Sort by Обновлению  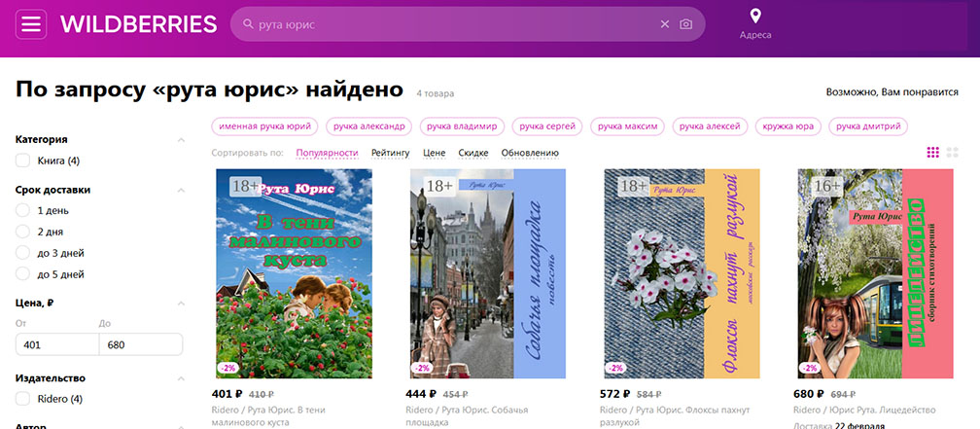click(x=530, y=153)
